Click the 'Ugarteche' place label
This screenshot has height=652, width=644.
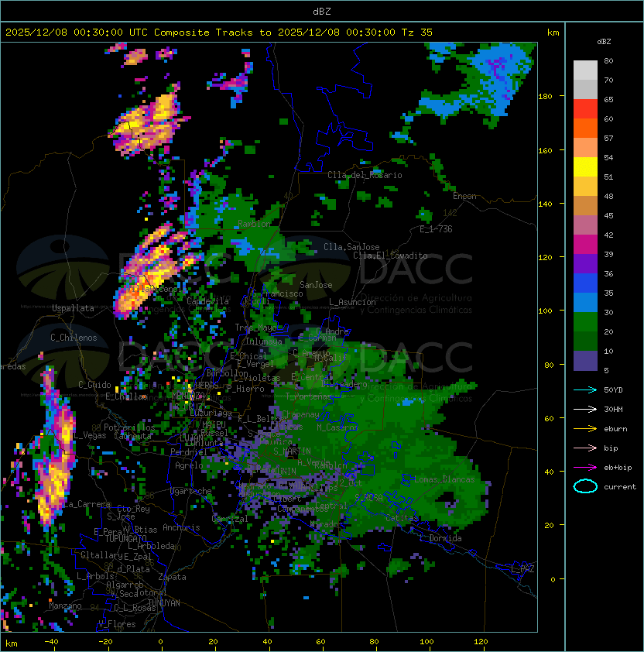tap(190, 491)
